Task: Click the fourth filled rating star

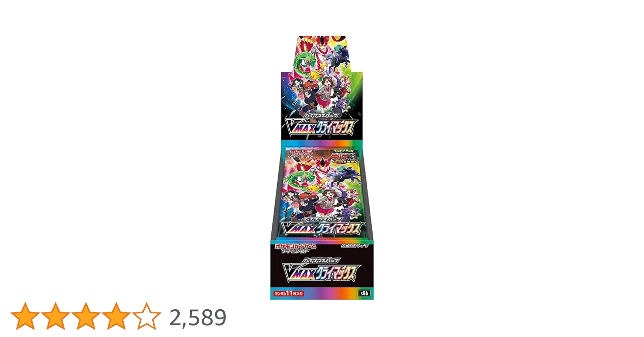Action: (x=116, y=316)
